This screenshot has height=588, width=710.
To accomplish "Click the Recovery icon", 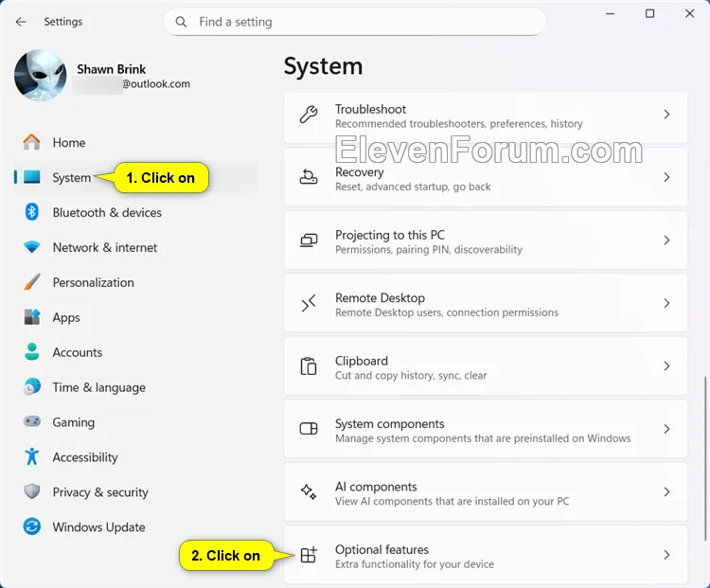I will [x=309, y=177].
